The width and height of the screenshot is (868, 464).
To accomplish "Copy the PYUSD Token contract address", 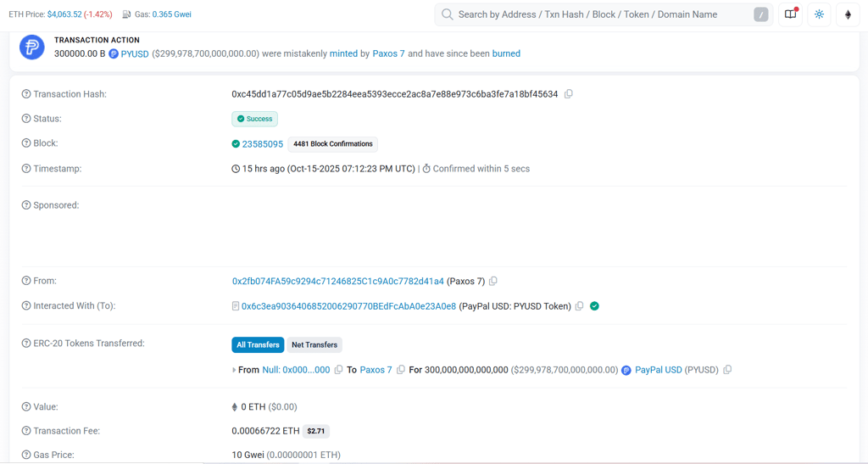I will point(579,306).
